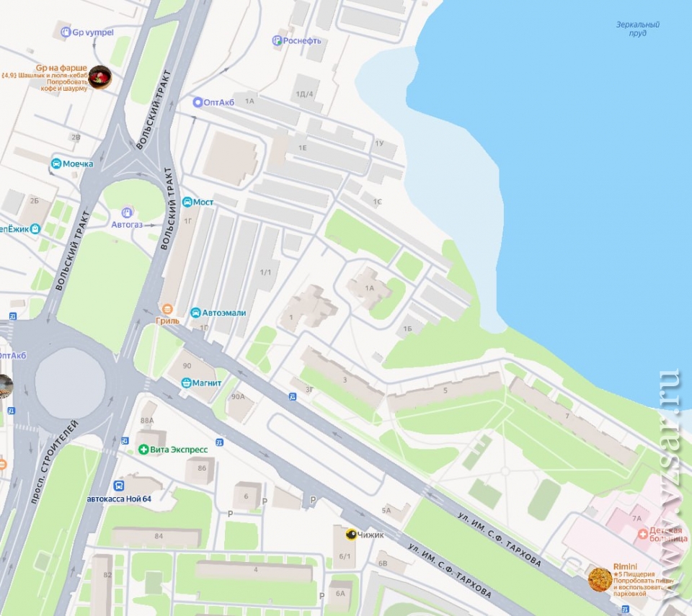Select the Моечка car wash icon

(x=56, y=164)
